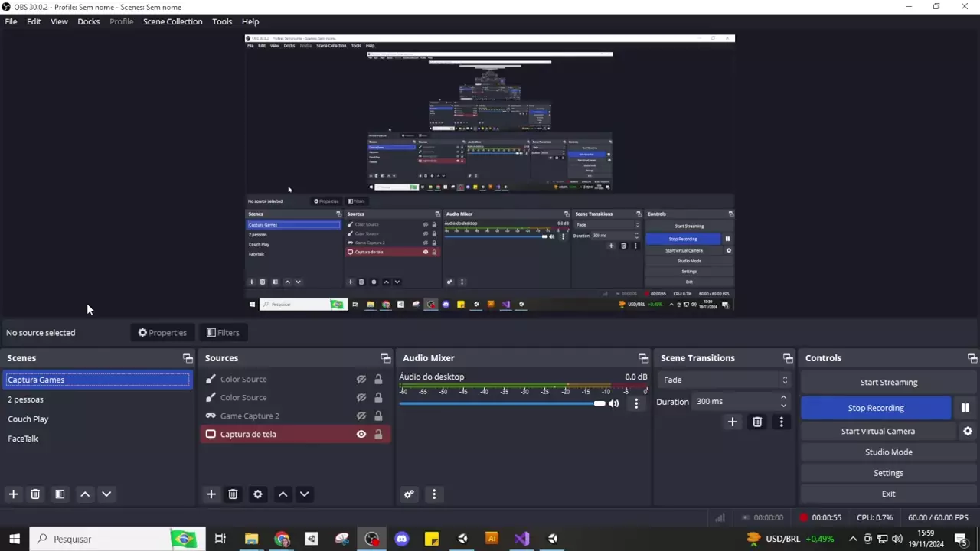Open the Tools menu
The image size is (980, 551).
(x=222, y=21)
